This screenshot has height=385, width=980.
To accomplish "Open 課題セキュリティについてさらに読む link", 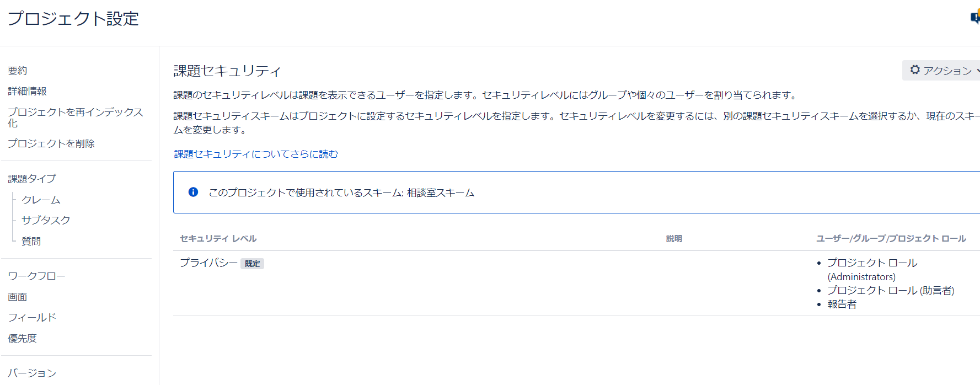I will pos(256,154).
